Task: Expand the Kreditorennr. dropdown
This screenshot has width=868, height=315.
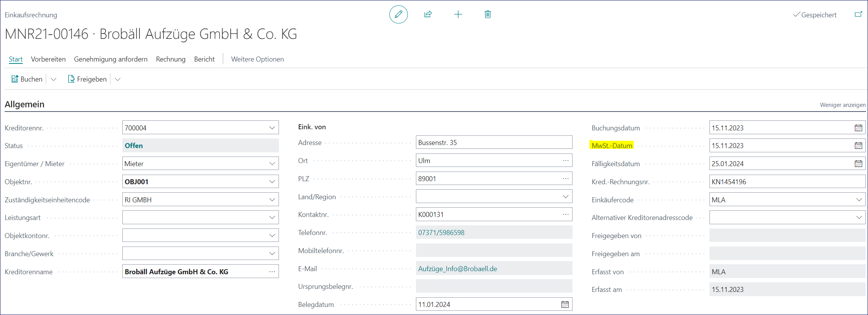Action: point(272,128)
